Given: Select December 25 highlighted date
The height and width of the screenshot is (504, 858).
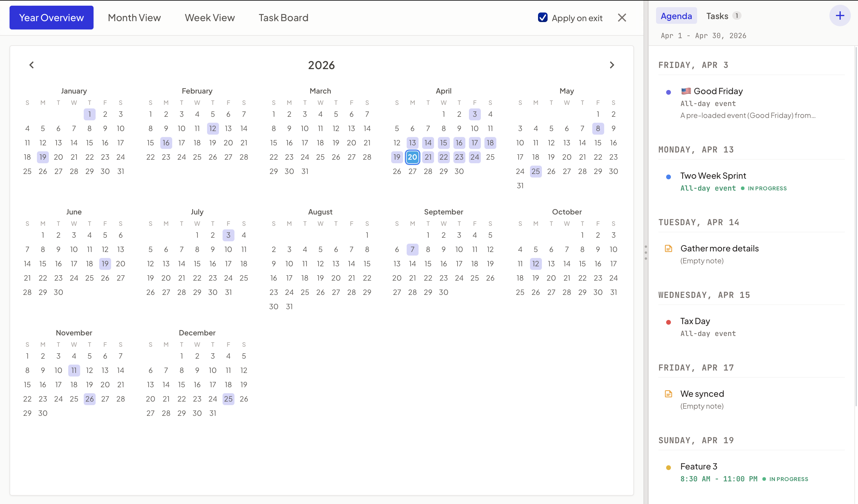Looking at the screenshot, I should pyautogui.click(x=228, y=399).
